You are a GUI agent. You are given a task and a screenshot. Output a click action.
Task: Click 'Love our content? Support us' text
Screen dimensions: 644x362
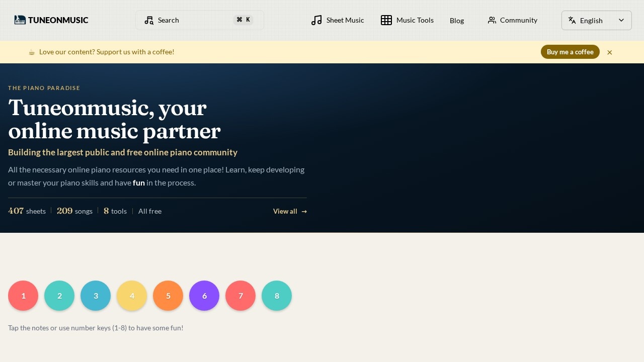pyautogui.click(x=107, y=52)
